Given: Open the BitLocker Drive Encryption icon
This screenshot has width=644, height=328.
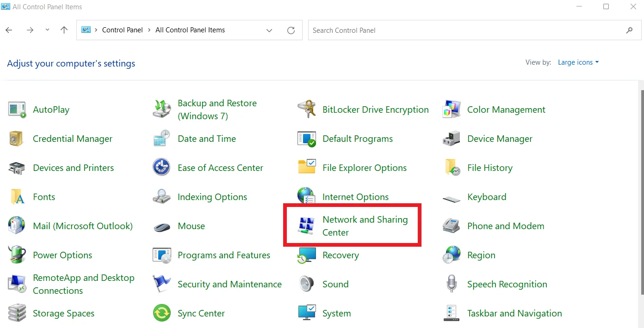Looking at the screenshot, I should (x=306, y=110).
